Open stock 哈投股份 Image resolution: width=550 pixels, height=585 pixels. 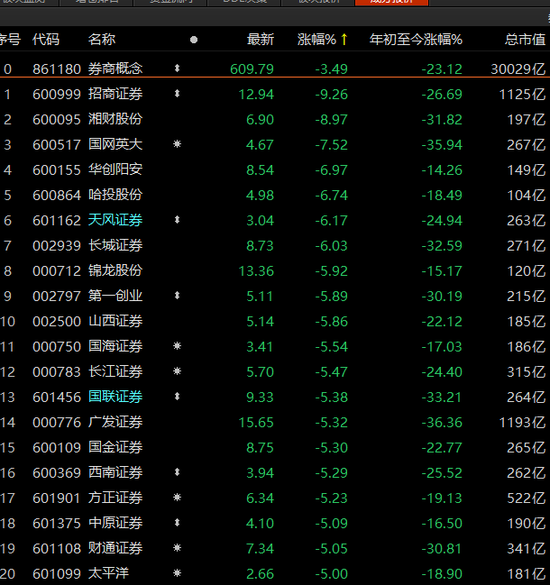click(115, 195)
